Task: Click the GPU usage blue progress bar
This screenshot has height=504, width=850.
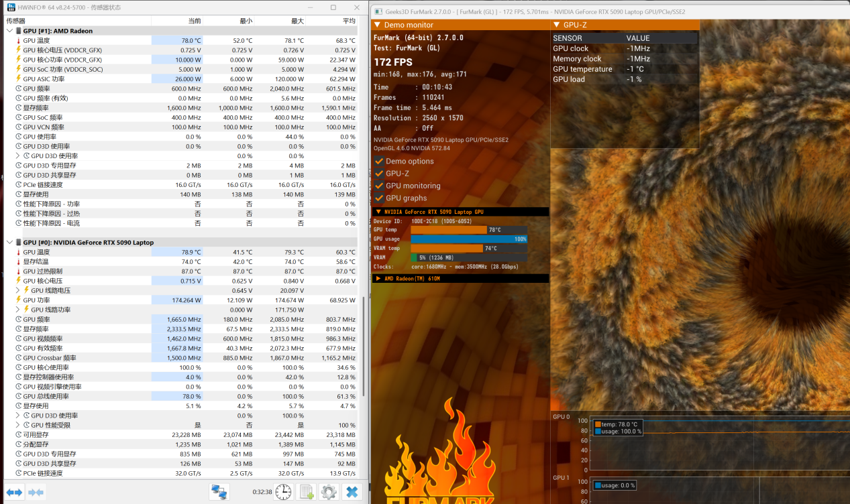Action: 468,239
